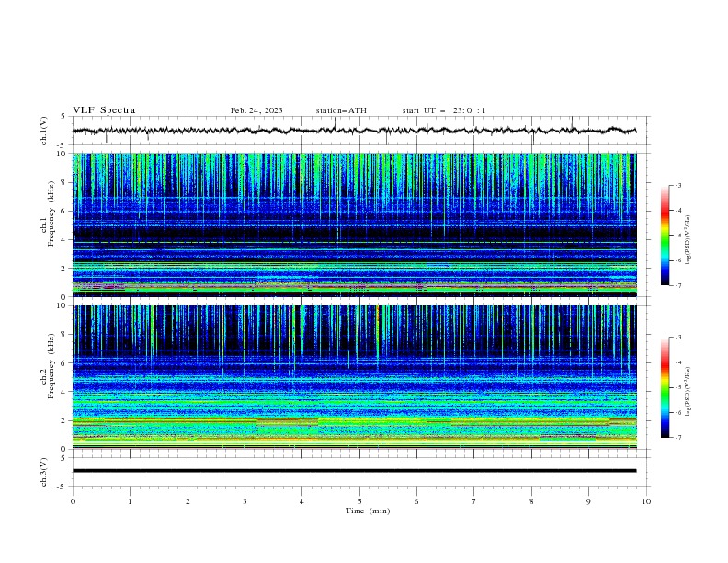Click the 'Time (min)' axis title
The image size is (728, 563).
click(x=368, y=511)
